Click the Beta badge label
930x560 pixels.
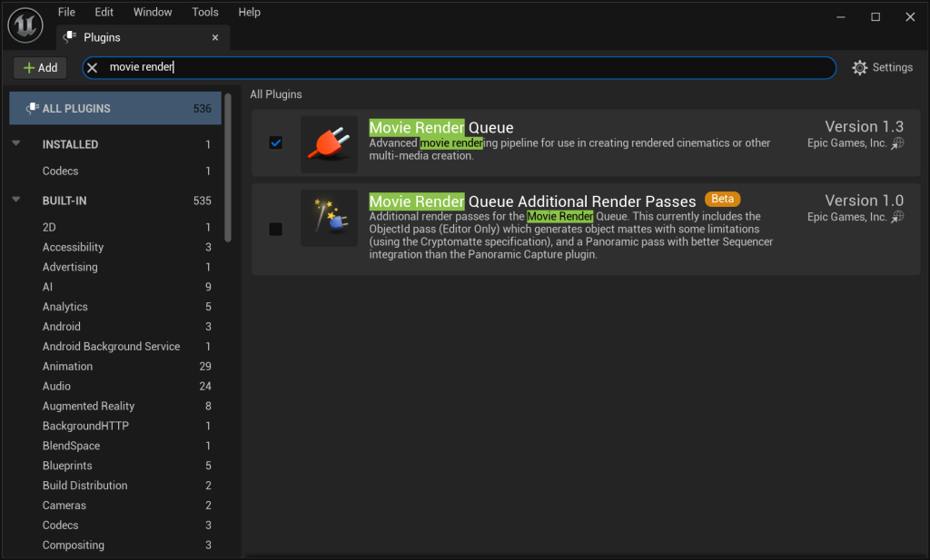click(x=722, y=199)
